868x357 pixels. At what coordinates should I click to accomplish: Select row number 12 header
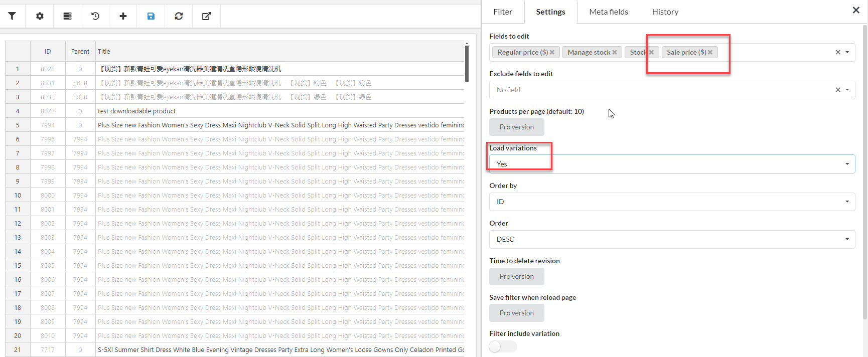(x=18, y=223)
